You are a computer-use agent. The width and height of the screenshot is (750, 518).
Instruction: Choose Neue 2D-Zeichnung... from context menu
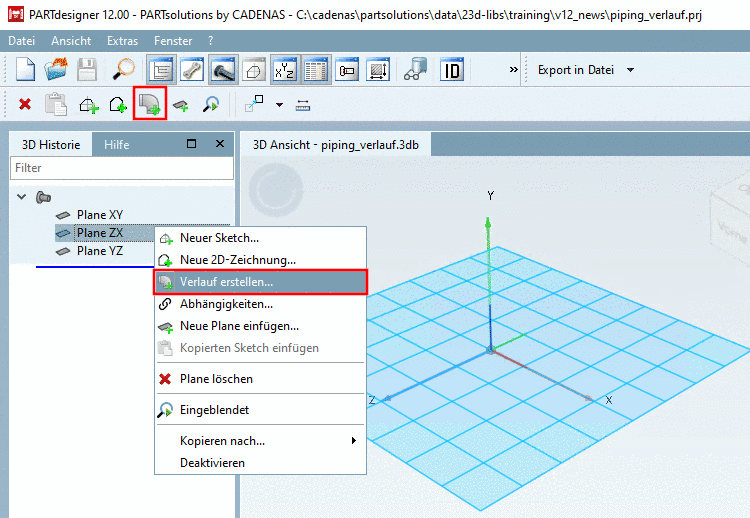[x=260, y=260]
